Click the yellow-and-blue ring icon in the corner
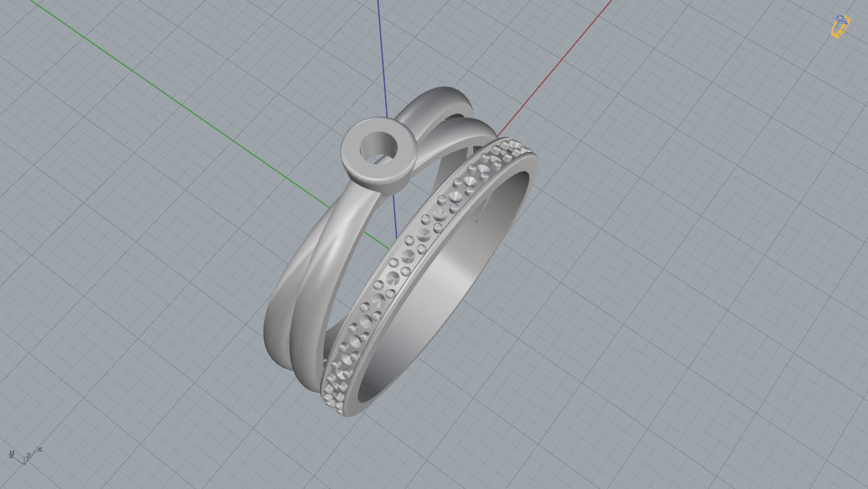Image resolution: width=868 pixels, height=489 pixels. point(840,26)
